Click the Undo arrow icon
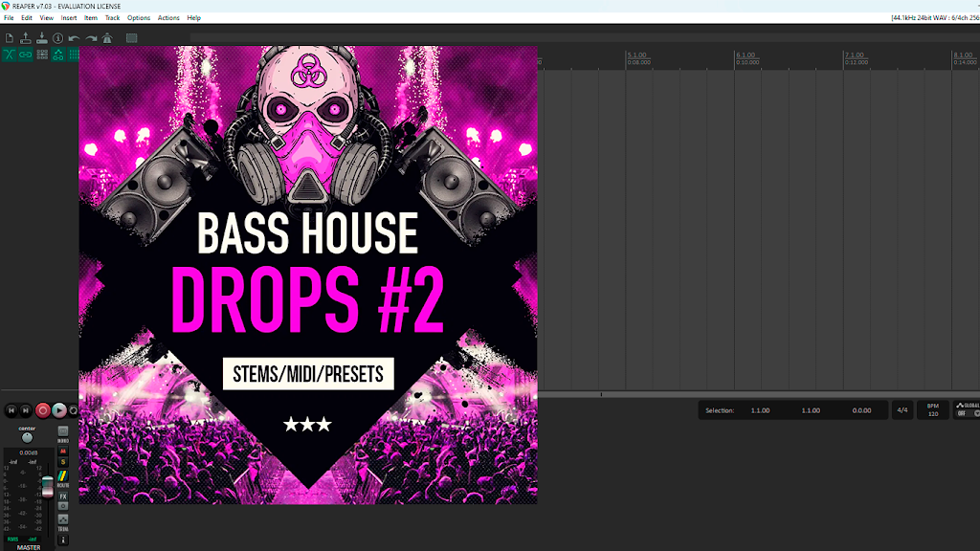The height and width of the screenshot is (551, 980). [75, 38]
